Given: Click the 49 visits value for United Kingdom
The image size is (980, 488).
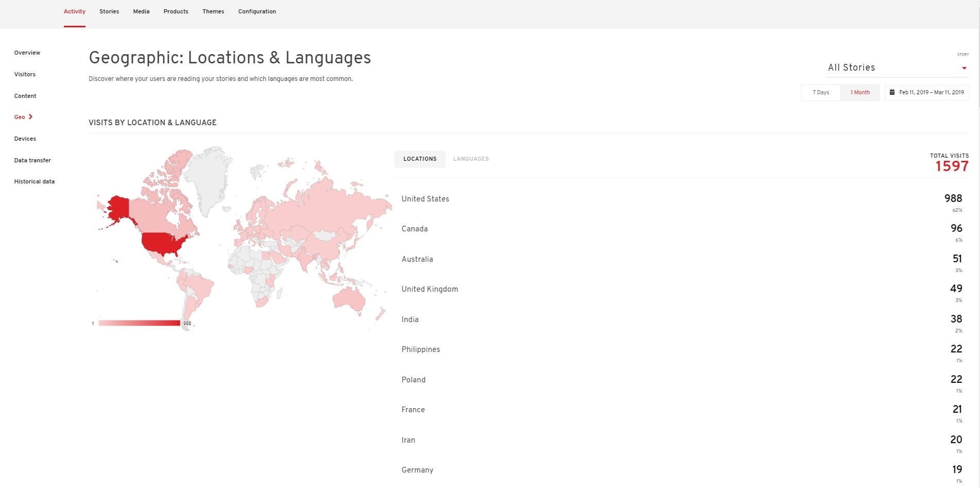Looking at the screenshot, I should point(956,289).
